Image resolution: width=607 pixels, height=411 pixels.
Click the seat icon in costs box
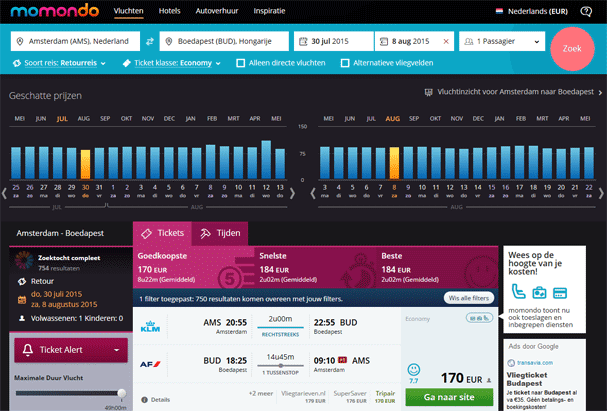point(518,291)
